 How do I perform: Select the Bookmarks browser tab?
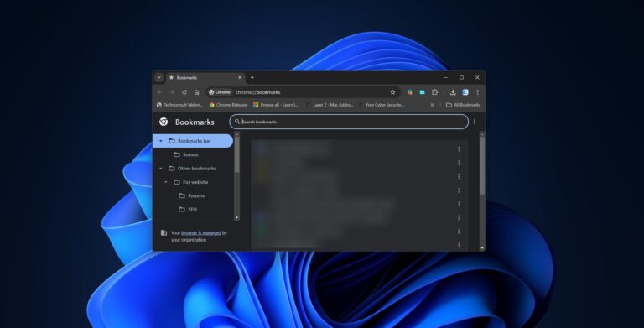pyautogui.click(x=205, y=78)
